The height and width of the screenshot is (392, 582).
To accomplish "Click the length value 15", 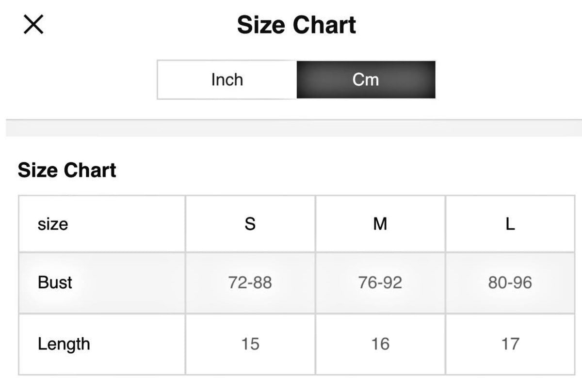I will click(x=250, y=344).
